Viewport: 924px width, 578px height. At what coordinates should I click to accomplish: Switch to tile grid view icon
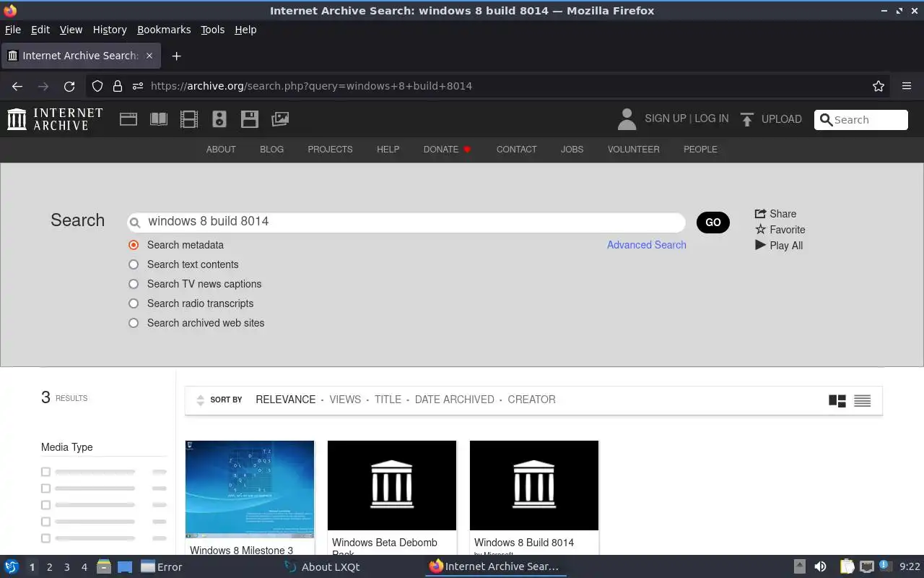(x=837, y=400)
